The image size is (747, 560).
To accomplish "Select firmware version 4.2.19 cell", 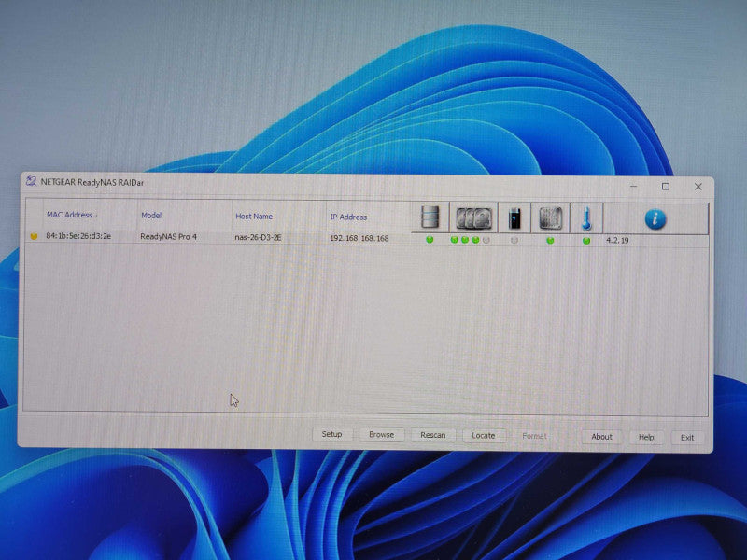I will pyautogui.click(x=617, y=241).
